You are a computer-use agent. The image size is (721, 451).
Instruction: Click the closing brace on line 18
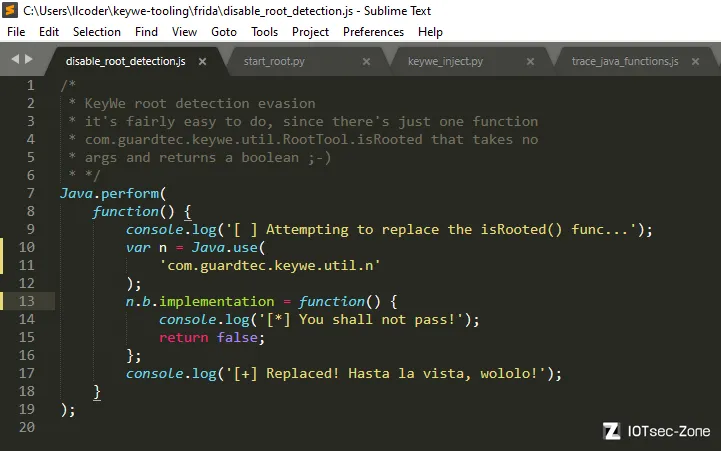click(97, 392)
